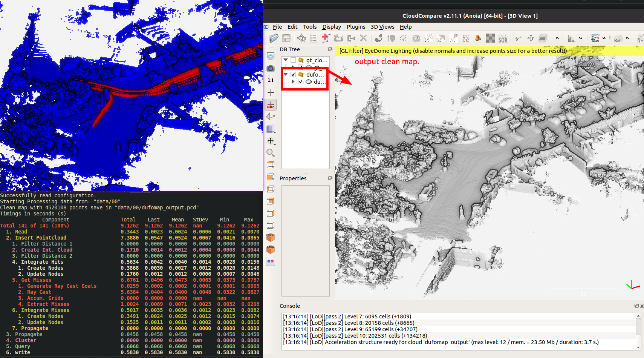This screenshot has height=358, width=644.
Task: Select the du... cloud entry in DB Tree
Action: [x=320, y=81]
